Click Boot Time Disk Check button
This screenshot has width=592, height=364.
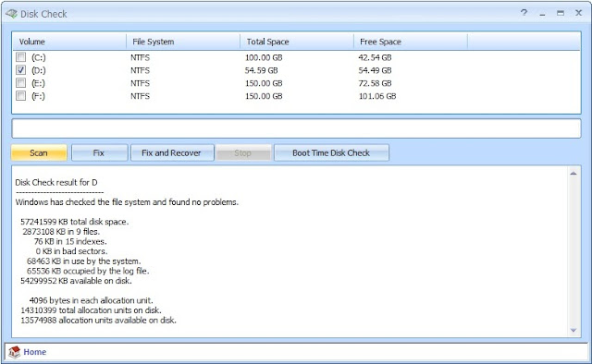tap(331, 152)
